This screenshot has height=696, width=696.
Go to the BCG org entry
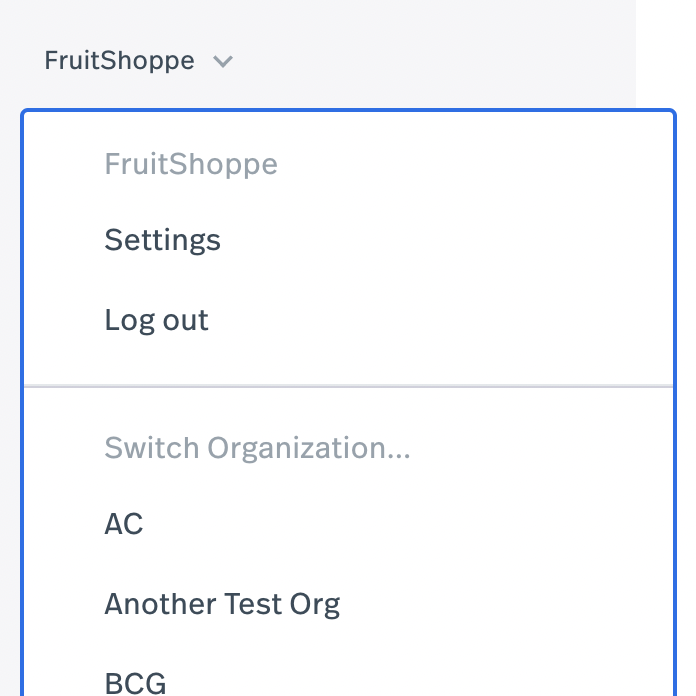[x=135, y=683]
